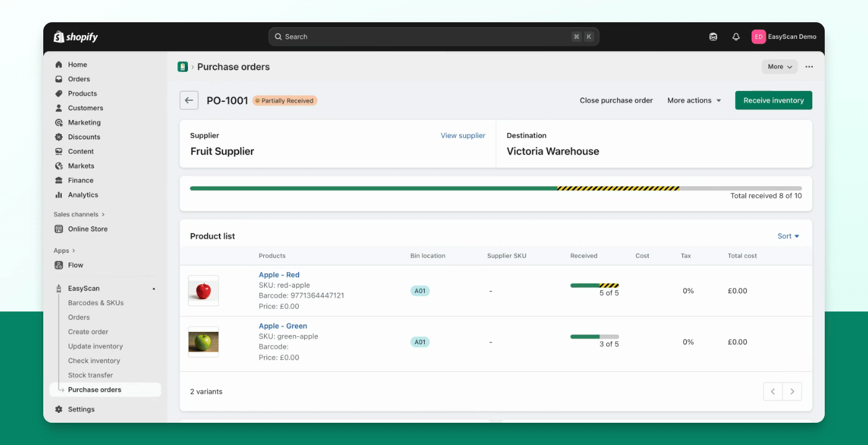This screenshot has height=445, width=868.
Task: Open the Sort dropdown
Action: (788, 236)
